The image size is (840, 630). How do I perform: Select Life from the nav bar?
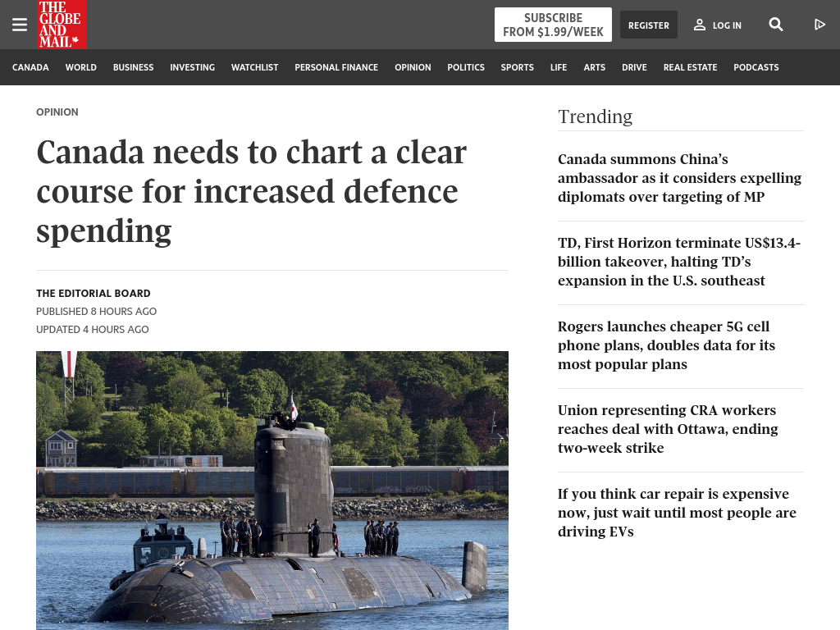[558, 67]
